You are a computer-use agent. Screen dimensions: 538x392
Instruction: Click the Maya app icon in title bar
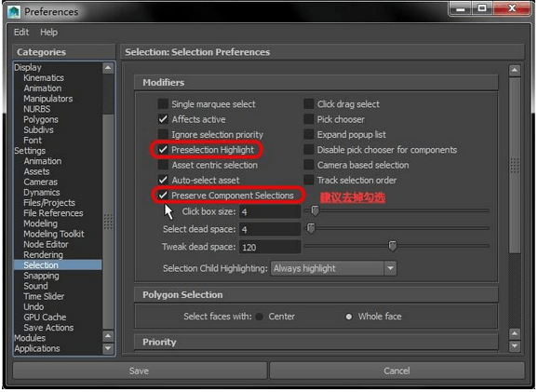[x=14, y=12]
